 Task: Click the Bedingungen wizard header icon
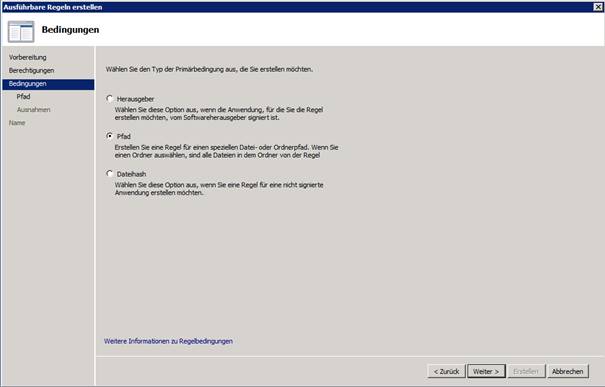pos(21,31)
